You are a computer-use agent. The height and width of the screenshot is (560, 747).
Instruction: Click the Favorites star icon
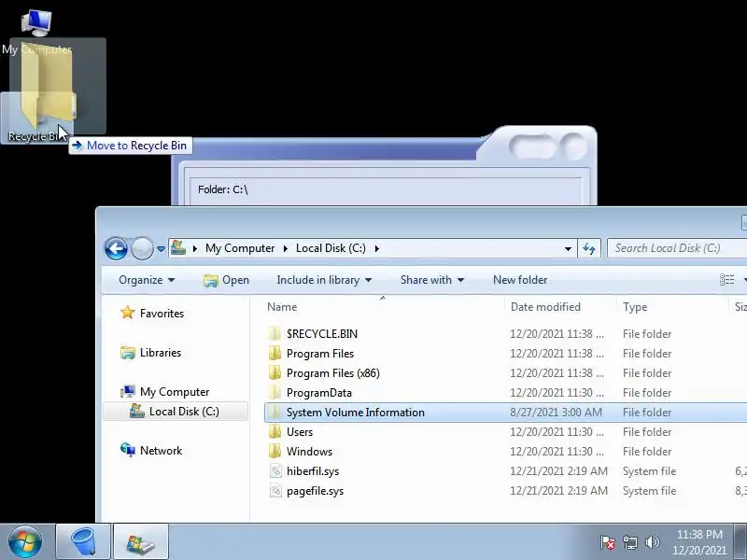pyautogui.click(x=128, y=313)
